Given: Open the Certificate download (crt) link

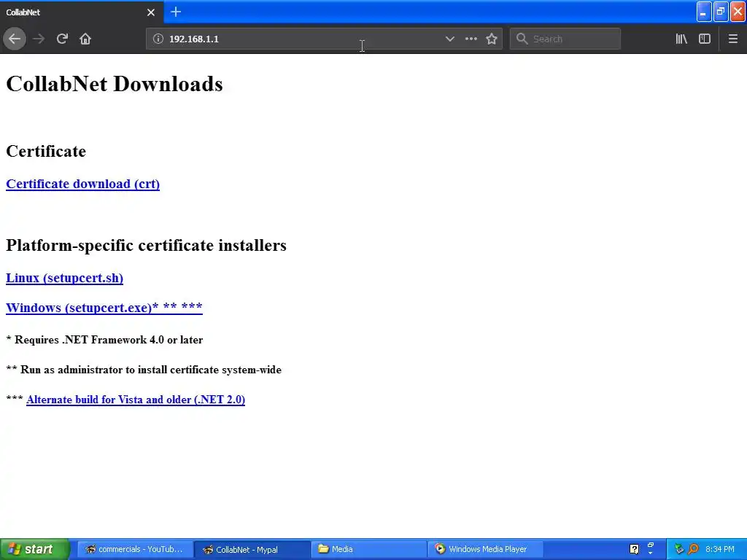Looking at the screenshot, I should (83, 184).
